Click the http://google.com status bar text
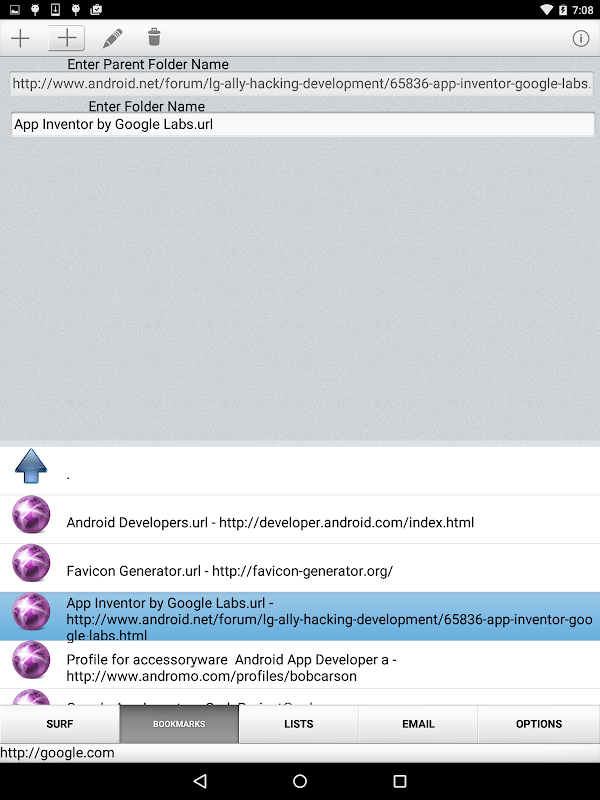Viewport: 600px width, 800px height. coord(57,753)
